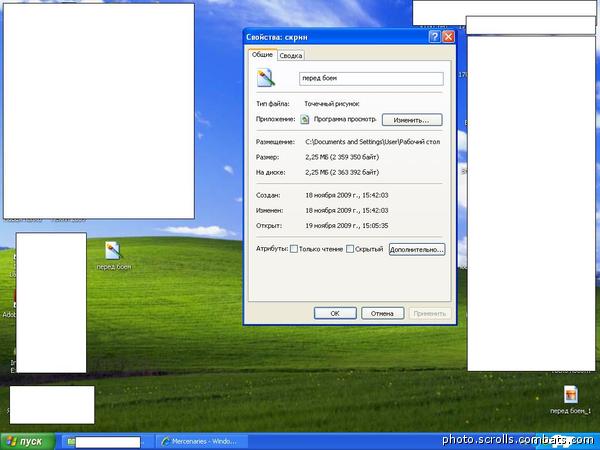Switch to the Сводка tab
Image resolution: width=600 pixels, height=450 pixels.
point(291,56)
